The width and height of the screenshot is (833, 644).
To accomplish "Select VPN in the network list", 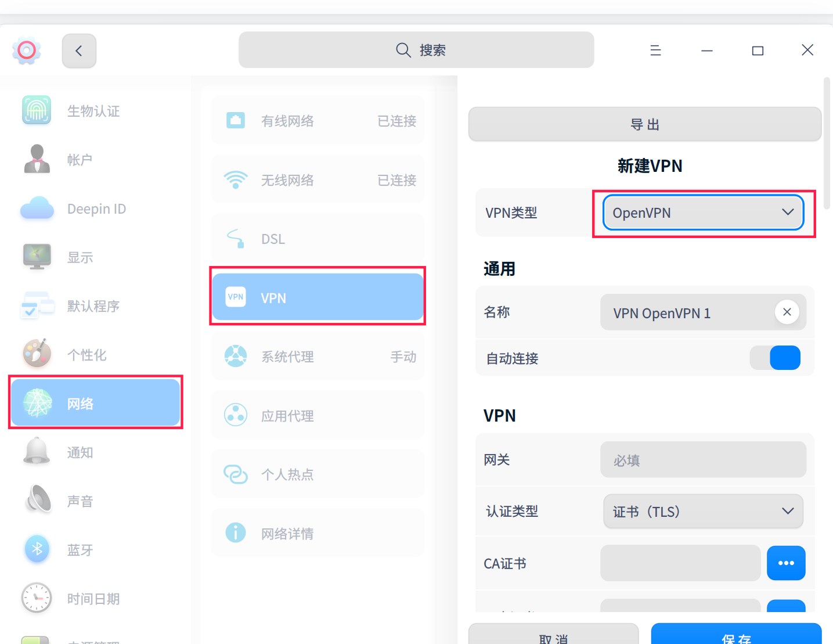I will (318, 297).
